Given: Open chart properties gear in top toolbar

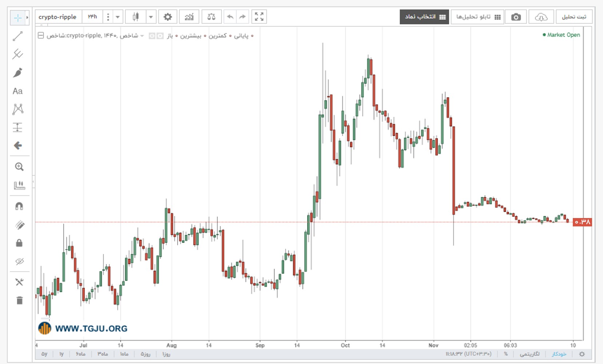Looking at the screenshot, I should tap(168, 17).
